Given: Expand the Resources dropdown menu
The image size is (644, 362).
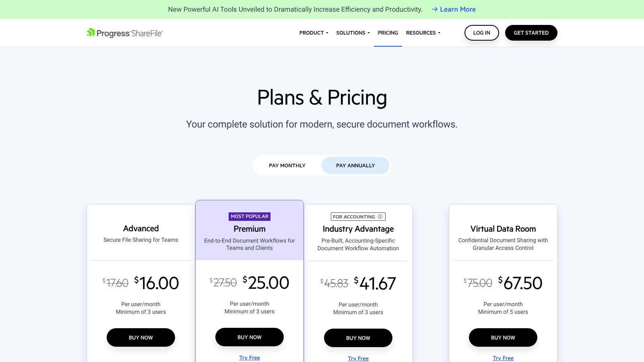Looking at the screenshot, I should click(x=423, y=33).
